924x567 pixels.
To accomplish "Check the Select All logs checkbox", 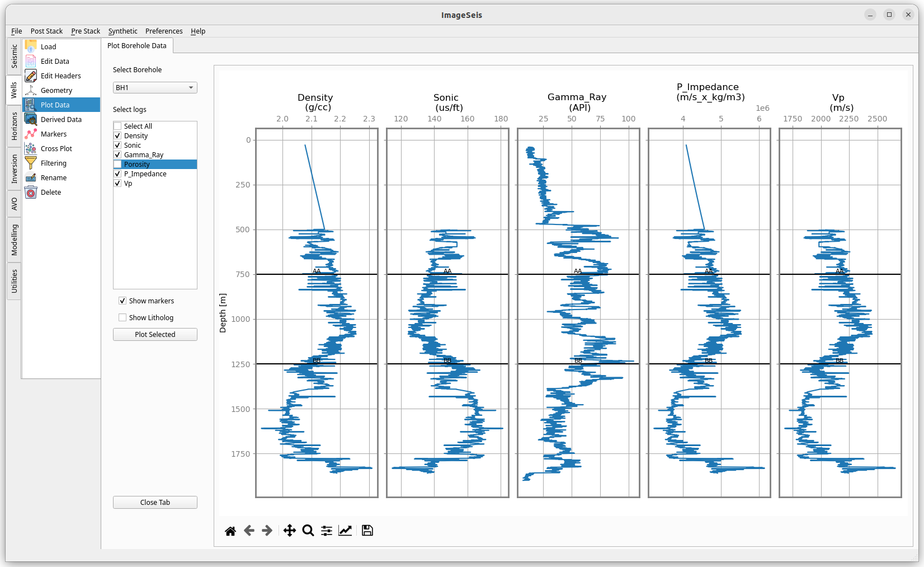I will (118, 126).
